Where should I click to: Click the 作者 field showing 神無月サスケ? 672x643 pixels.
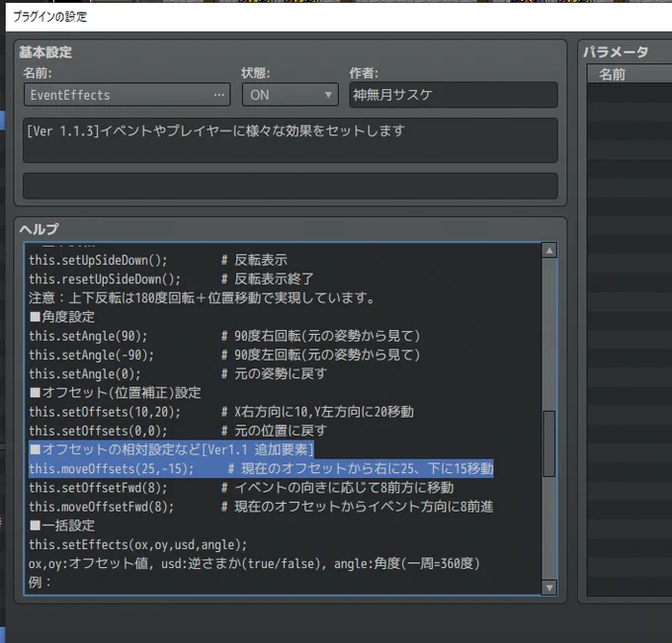click(x=454, y=95)
